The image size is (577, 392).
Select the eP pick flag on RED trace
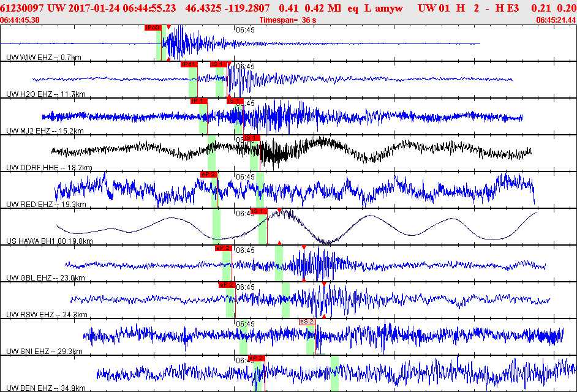click(208, 175)
